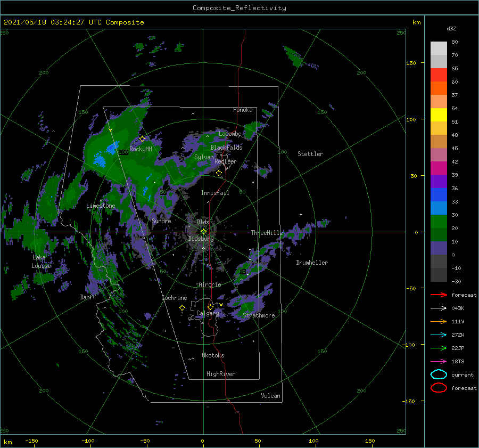
Task: Pick the light blue 30-33 dBZ swatch
Action: click(439, 208)
